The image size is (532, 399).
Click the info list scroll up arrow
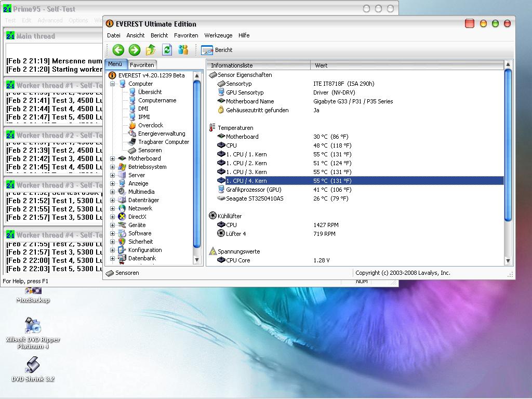508,64
